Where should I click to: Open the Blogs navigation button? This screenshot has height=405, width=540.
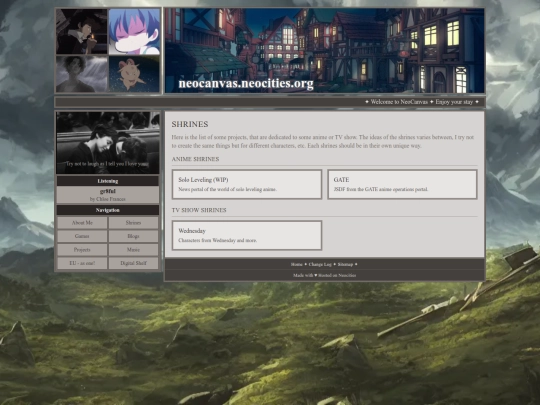point(133,236)
